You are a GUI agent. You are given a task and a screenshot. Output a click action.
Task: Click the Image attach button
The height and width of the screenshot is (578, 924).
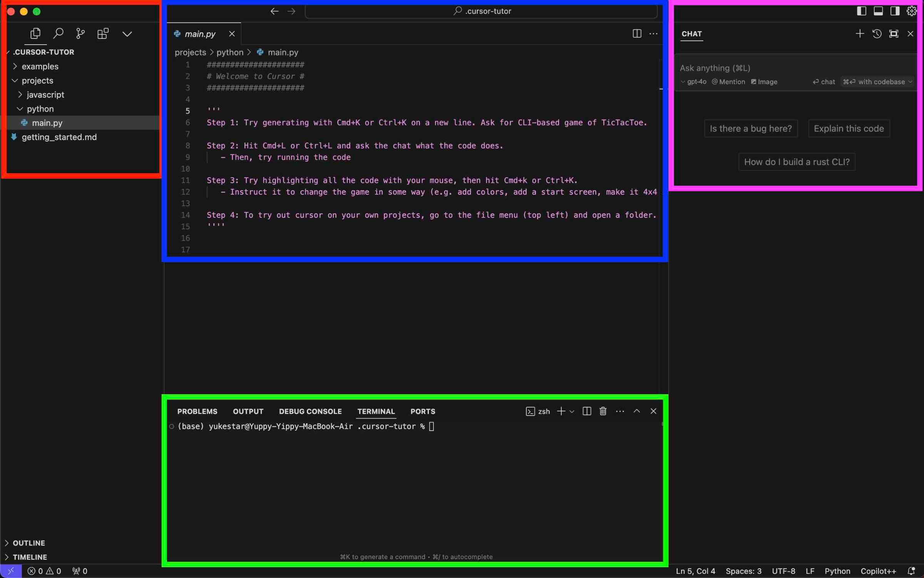764,82
